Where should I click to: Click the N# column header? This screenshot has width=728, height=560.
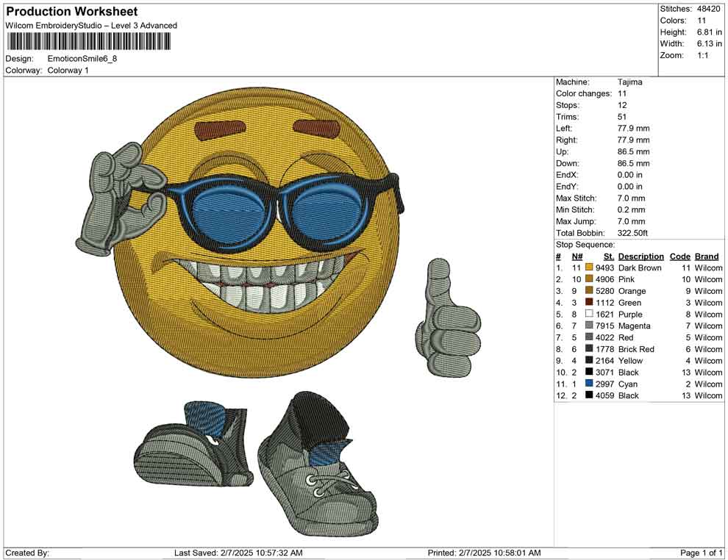[577, 256]
